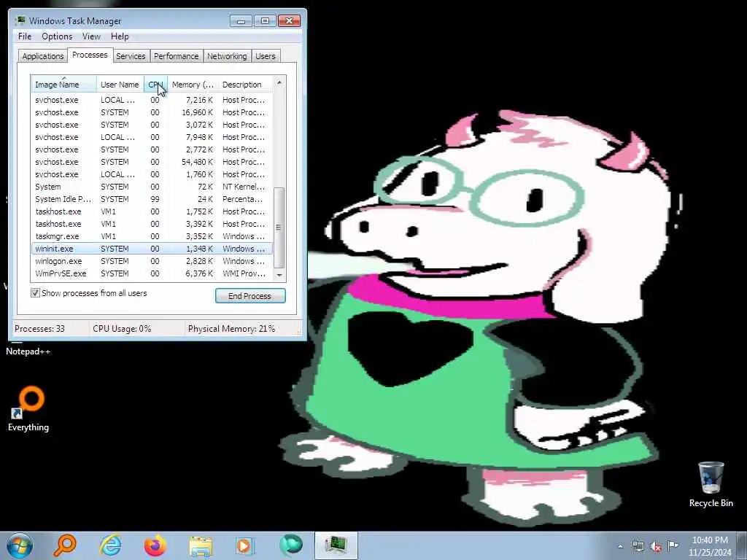
Task: Toggle Show processes from all users
Action: (x=35, y=293)
